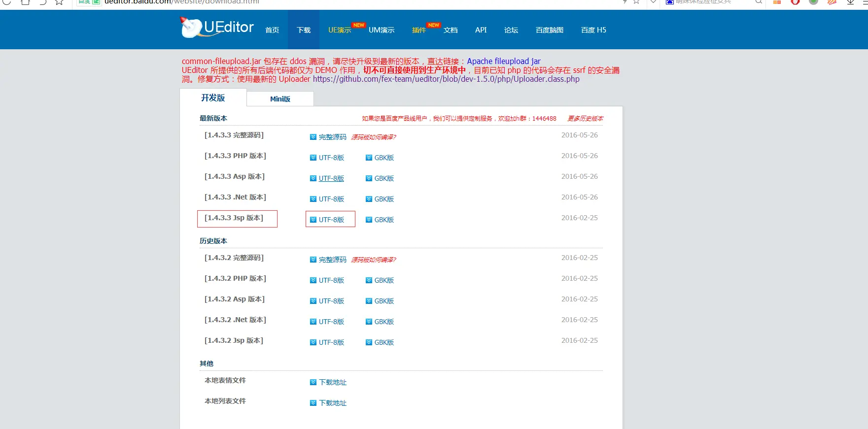This screenshot has height=429, width=868.
Task: Click the [1.4.3.3 PHP 版本] label
Action: coord(235,156)
